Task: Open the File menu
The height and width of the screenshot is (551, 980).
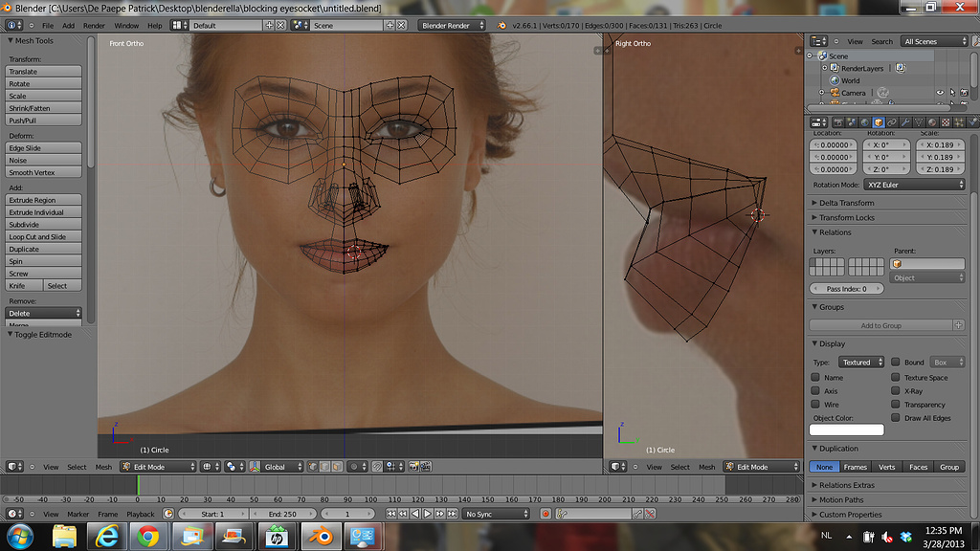Action: (48, 26)
